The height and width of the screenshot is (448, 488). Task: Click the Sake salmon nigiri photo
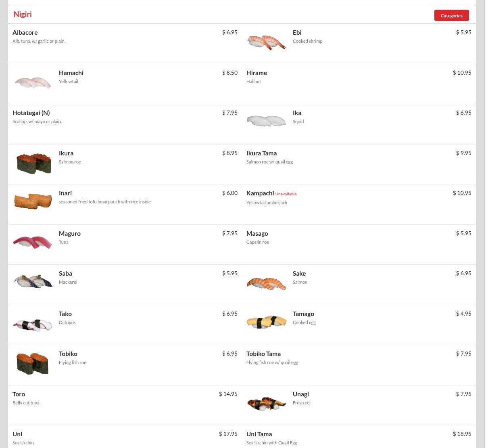(x=266, y=283)
